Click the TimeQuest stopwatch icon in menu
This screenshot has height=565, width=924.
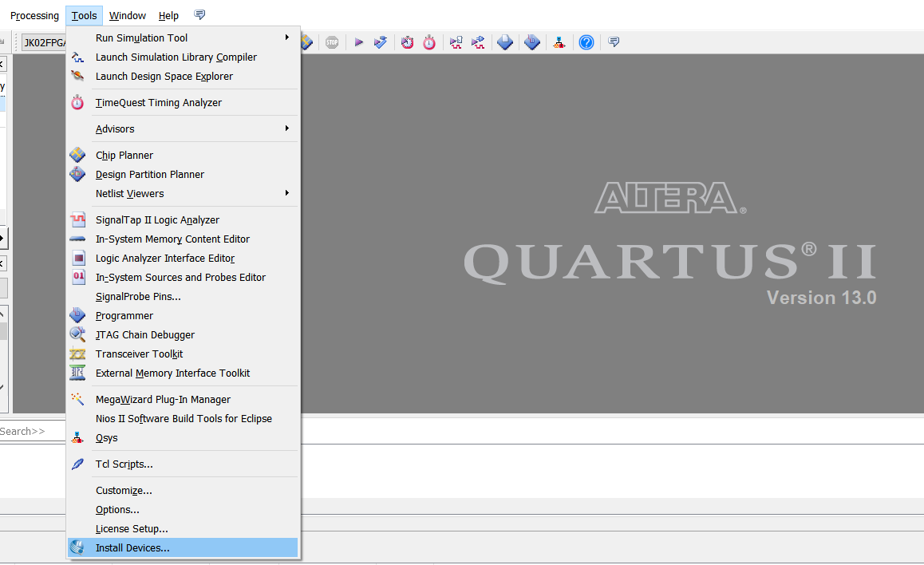(77, 102)
